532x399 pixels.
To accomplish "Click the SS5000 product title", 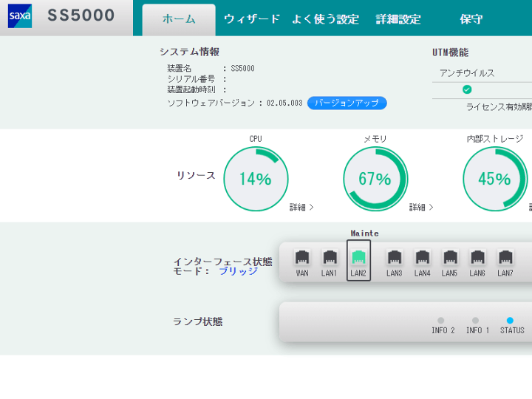I will coord(81,16).
